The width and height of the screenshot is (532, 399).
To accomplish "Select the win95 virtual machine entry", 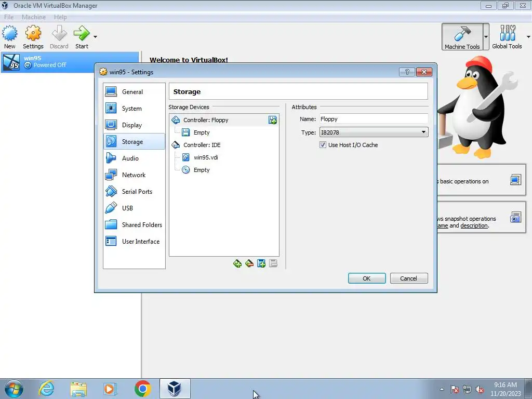I will pos(70,62).
